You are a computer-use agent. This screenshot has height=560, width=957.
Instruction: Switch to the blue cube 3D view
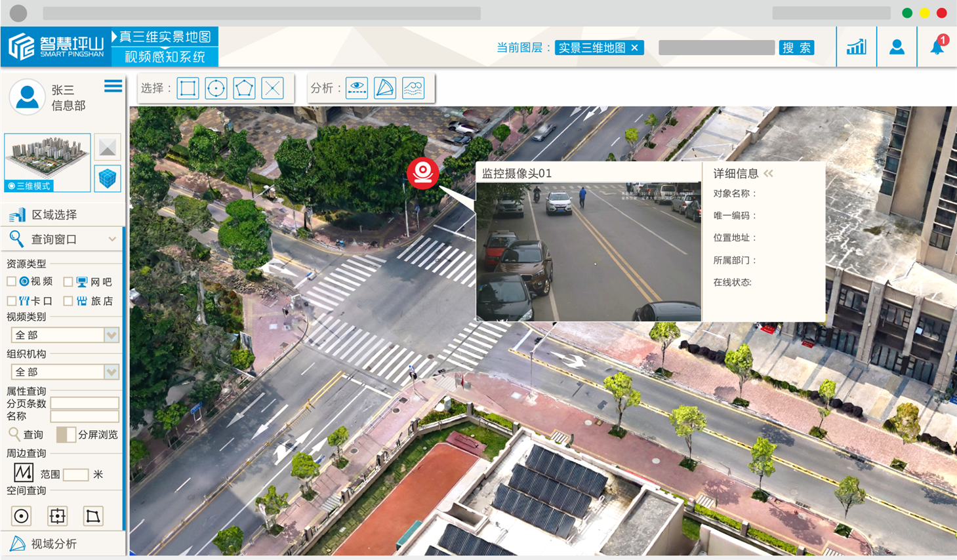[x=107, y=178]
